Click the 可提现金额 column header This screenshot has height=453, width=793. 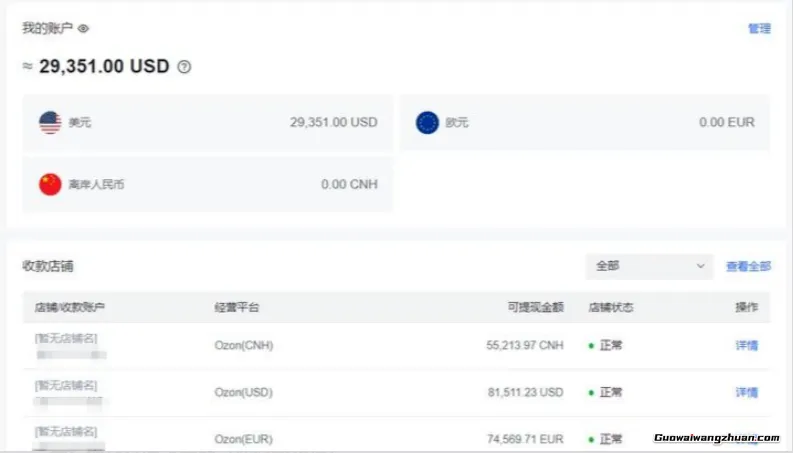point(536,307)
